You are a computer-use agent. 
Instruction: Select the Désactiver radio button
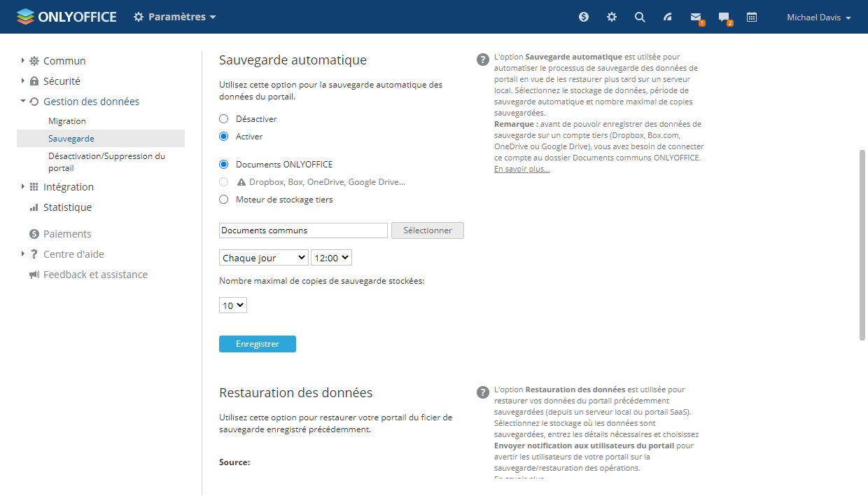pyautogui.click(x=224, y=119)
